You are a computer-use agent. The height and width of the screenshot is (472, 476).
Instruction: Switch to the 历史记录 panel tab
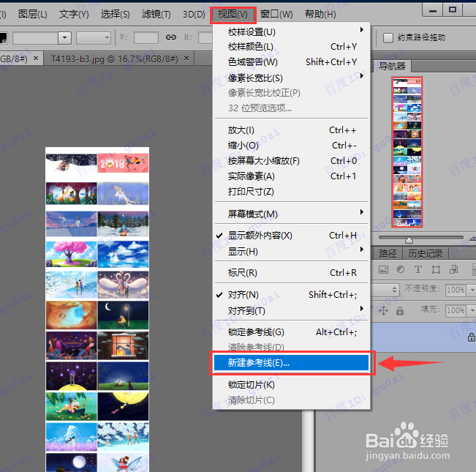[x=425, y=254]
